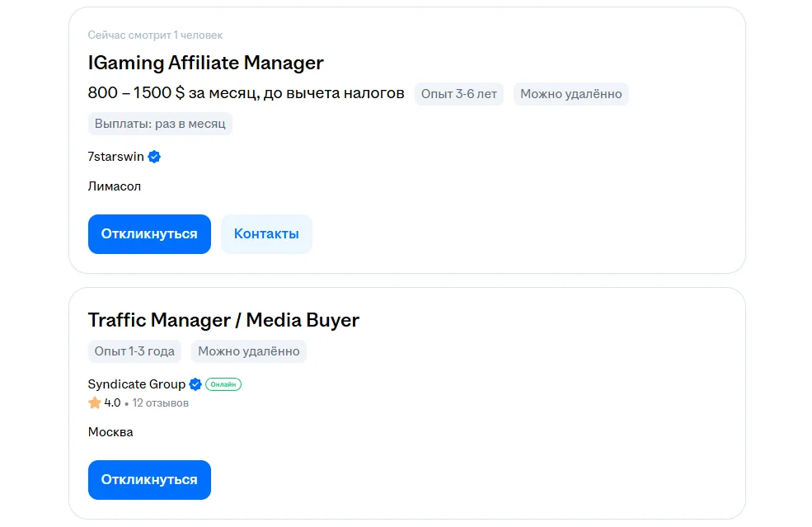Open the IGaming Affiliate Manager vacancy
812x527 pixels.
point(205,63)
